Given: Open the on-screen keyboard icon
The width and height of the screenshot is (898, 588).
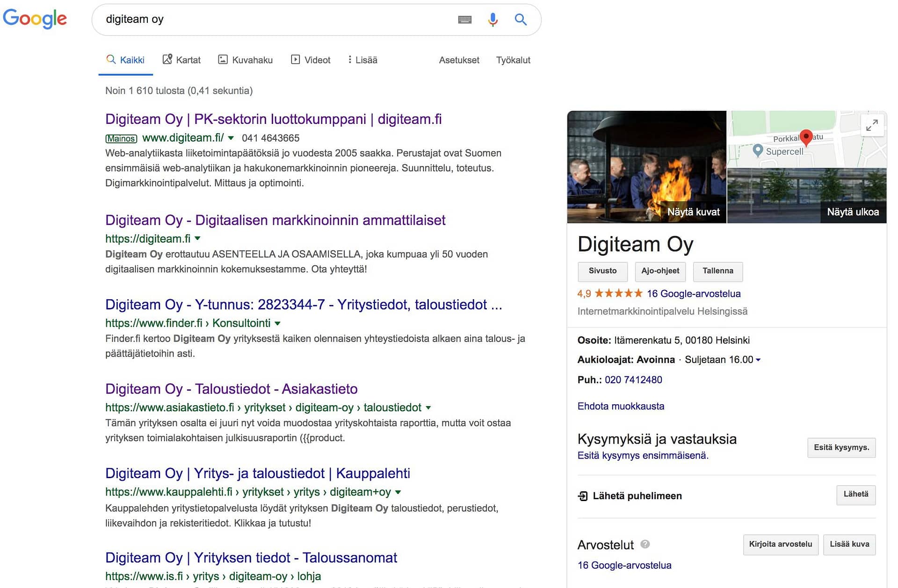Looking at the screenshot, I should [x=464, y=20].
